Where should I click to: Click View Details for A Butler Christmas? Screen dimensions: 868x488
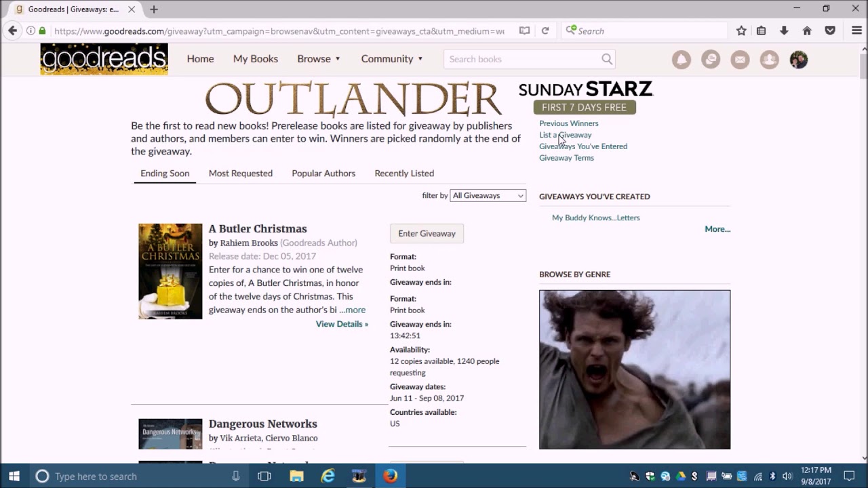[x=342, y=324]
